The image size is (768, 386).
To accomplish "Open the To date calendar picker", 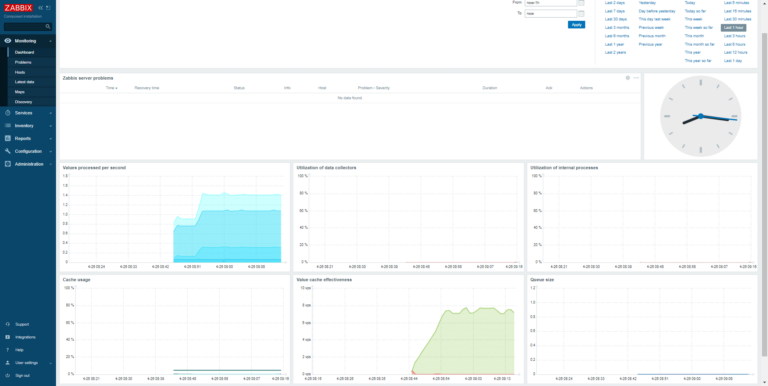I will (581, 13).
